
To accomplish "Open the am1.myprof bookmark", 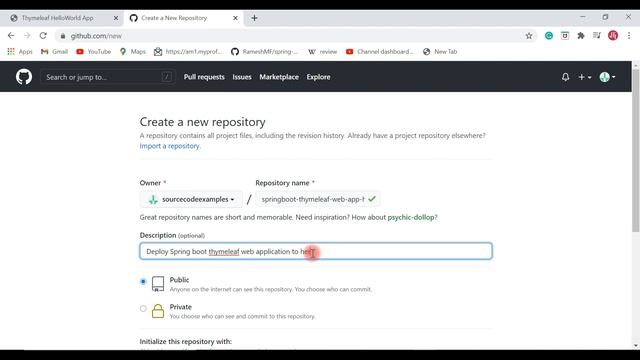I will (188, 51).
